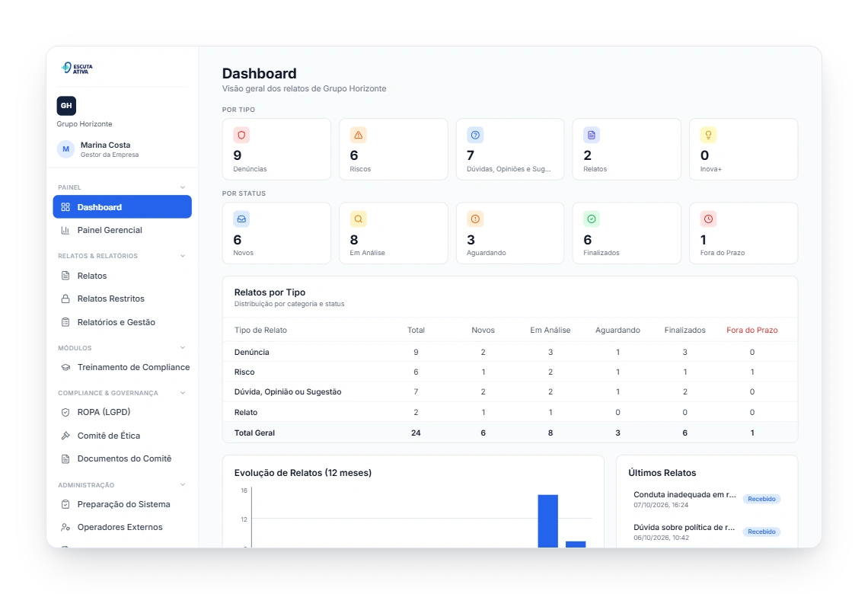
Task: Open Painel Gerencial from the sidebar
Action: pos(123,230)
